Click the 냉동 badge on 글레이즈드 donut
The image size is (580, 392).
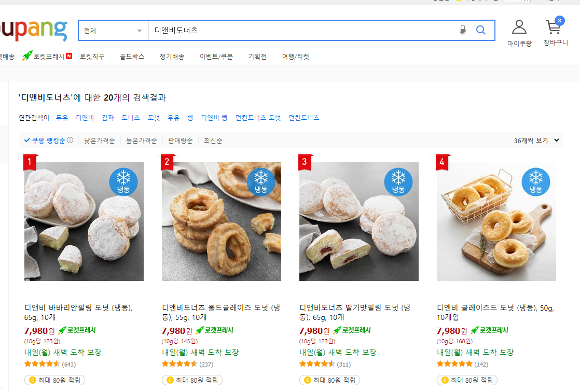pos(535,182)
